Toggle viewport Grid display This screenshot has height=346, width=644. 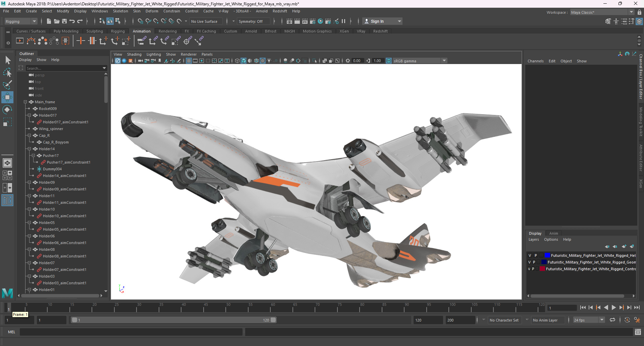[x=189, y=61]
